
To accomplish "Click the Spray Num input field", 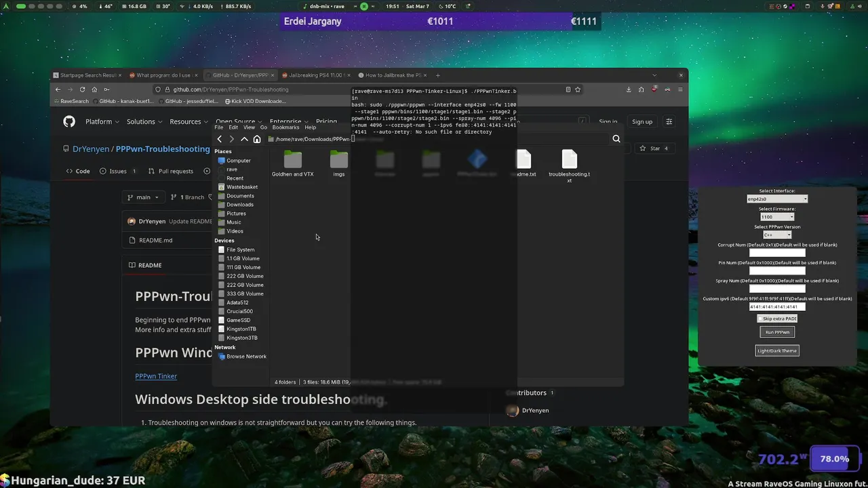I will [x=777, y=289].
